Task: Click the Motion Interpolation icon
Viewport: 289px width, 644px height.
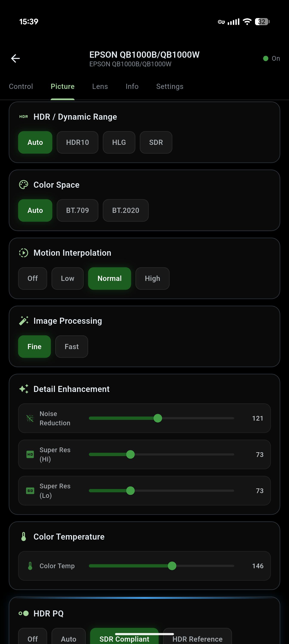Action: click(23, 253)
